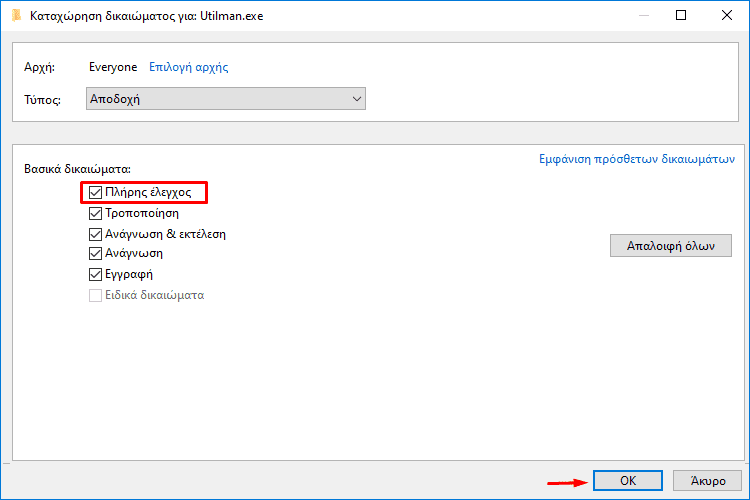Toggle the Ανάγνωση permission checkbox
750x500 pixels.
[95, 253]
